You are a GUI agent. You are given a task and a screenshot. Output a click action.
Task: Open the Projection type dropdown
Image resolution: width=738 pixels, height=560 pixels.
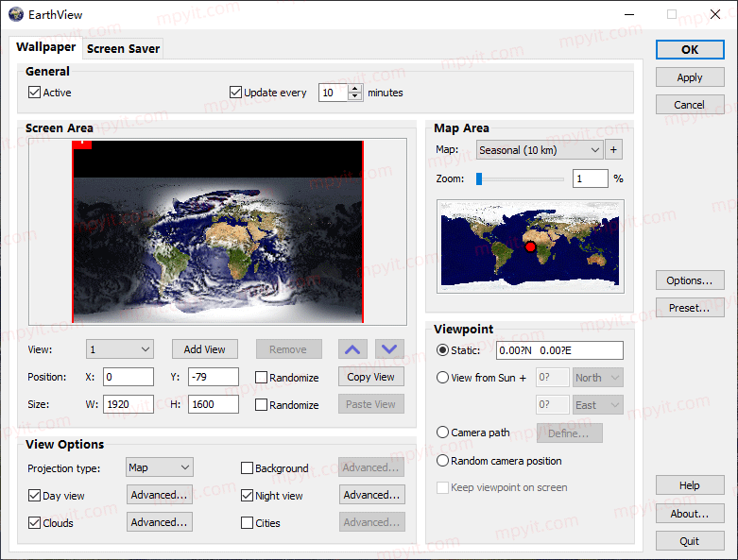[x=160, y=467]
